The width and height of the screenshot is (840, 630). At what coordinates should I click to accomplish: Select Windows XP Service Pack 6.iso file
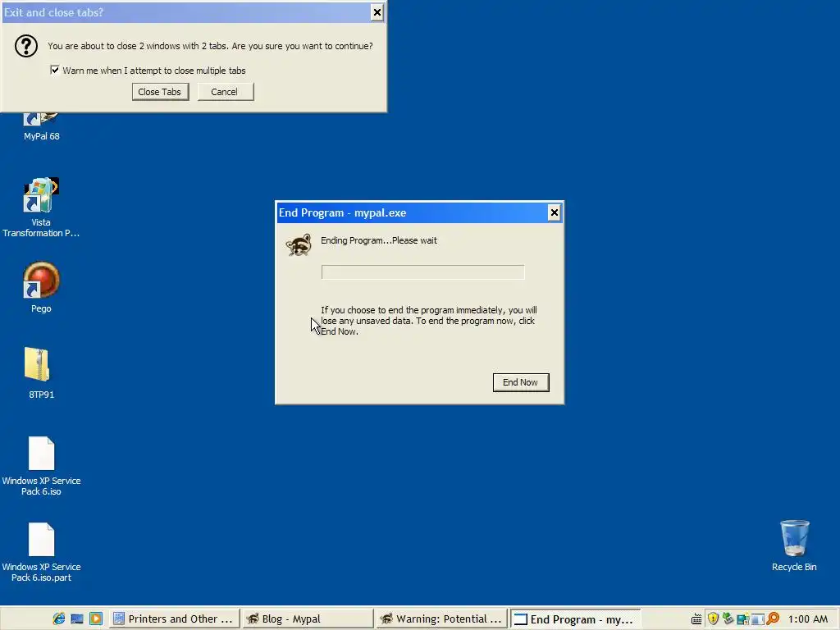[x=41, y=466]
